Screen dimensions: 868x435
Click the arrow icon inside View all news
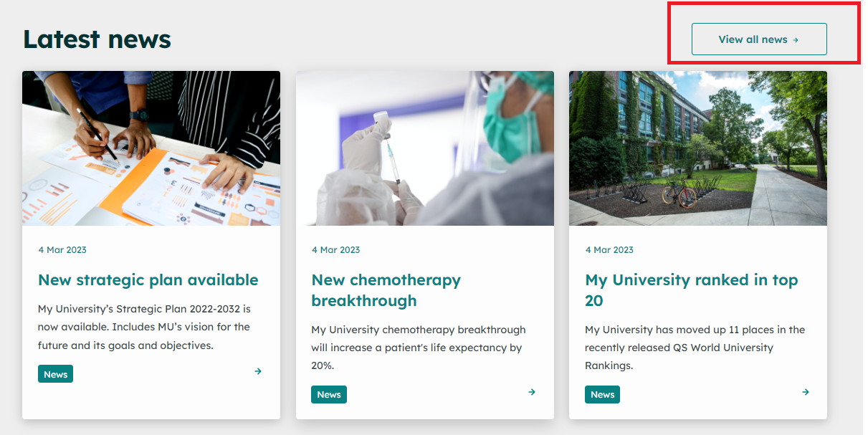[796, 40]
